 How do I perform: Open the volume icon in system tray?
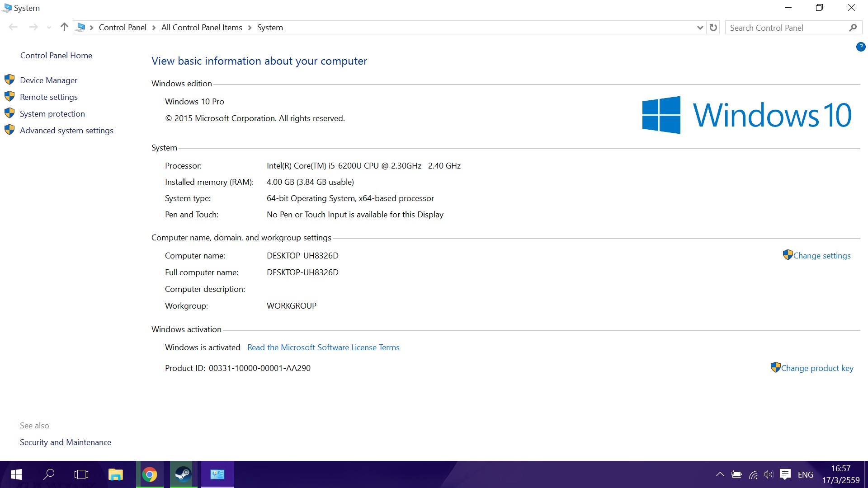coord(768,474)
